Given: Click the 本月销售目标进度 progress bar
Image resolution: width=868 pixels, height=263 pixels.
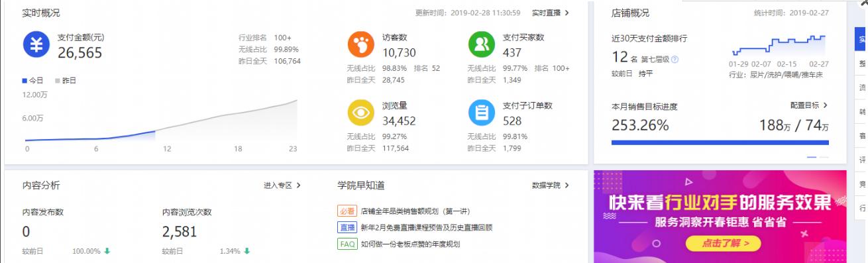Looking at the screenshot, I should point(720,142).
